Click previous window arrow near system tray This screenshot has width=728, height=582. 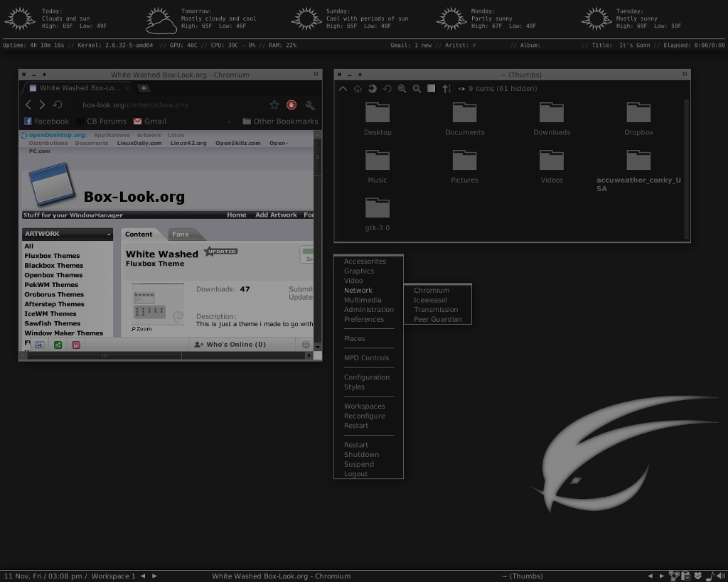click(x=650, y=576)
